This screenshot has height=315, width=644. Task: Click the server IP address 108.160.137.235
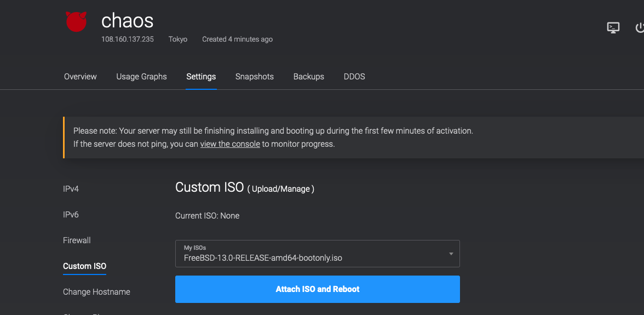click(x=127, y=39)
